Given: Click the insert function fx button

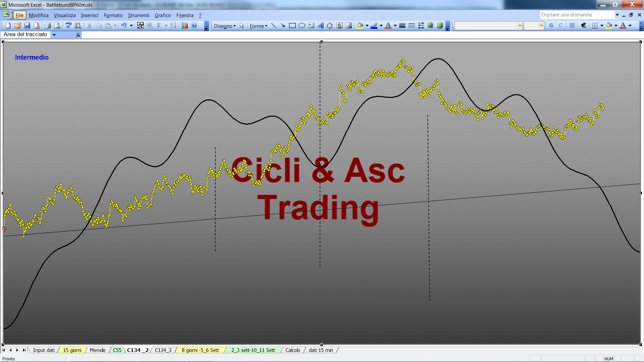Looking at the screenshot, I should 78,35.
